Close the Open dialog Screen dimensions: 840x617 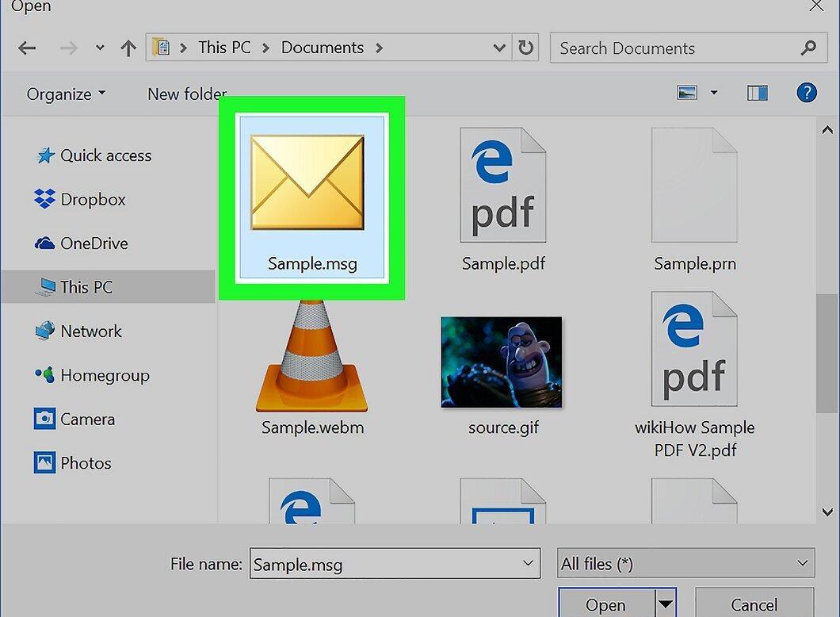click(817, 6)
